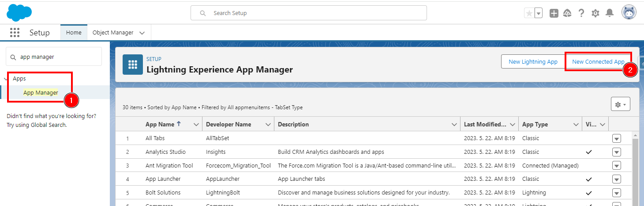Open the row actions menu for Ant Migration Tool
Viewport: 644px width, 206px height.
(617, 166)
